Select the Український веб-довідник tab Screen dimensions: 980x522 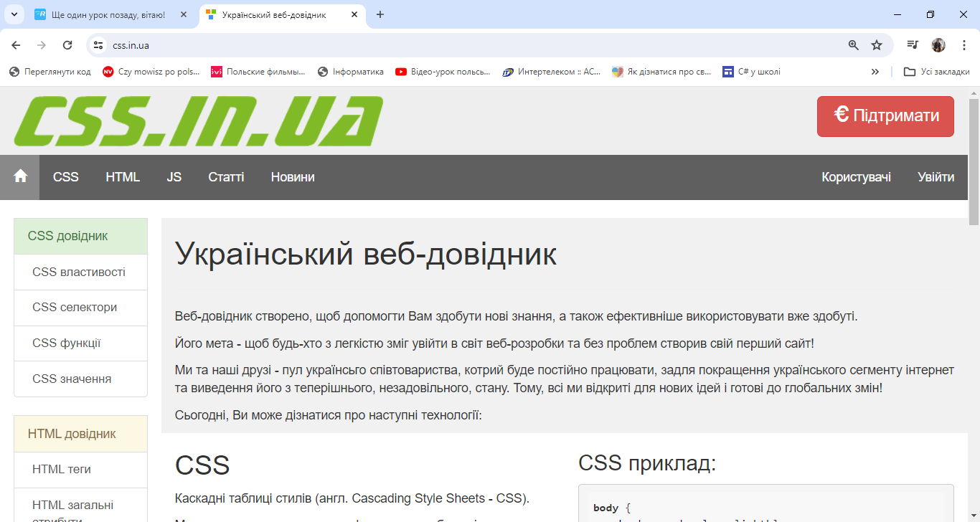coord(283,14)
